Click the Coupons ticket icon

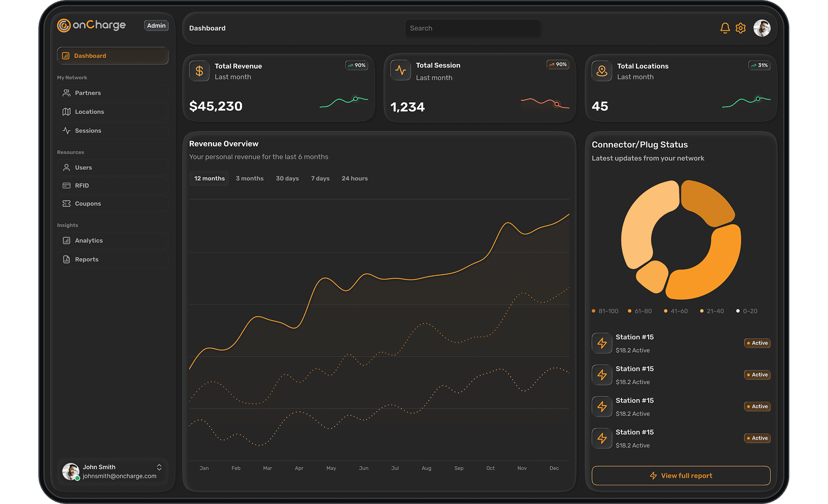coord(67,204)
